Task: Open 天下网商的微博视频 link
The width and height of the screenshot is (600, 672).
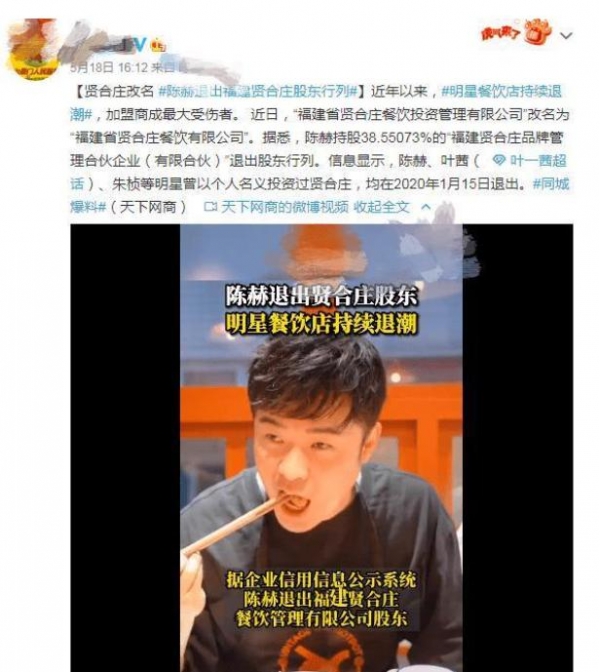Action: click(285, 207)
